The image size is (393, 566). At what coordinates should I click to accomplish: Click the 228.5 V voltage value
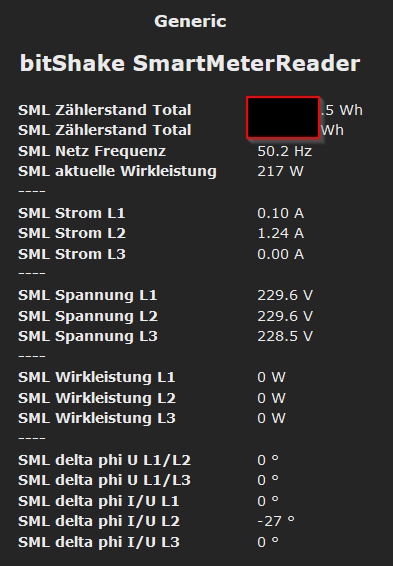coord(285,336)
